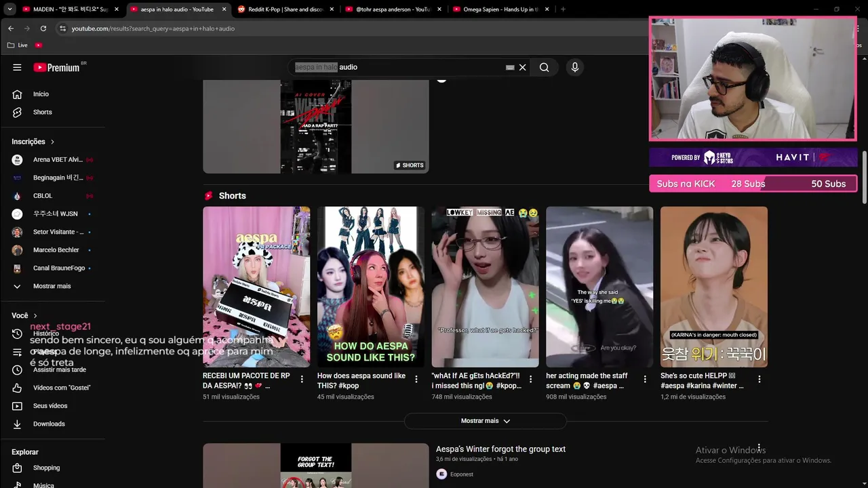Play the LOWKEY MISSING AE short

tap(486, 287)
